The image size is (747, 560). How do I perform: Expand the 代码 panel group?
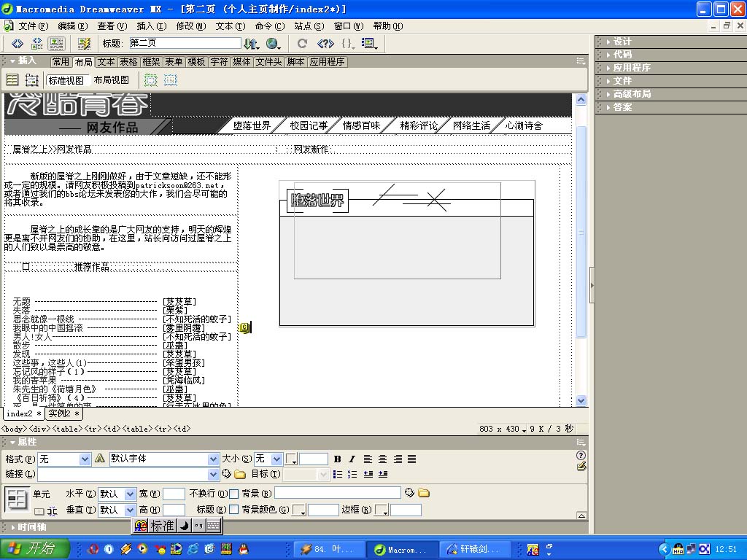[622, 55]
